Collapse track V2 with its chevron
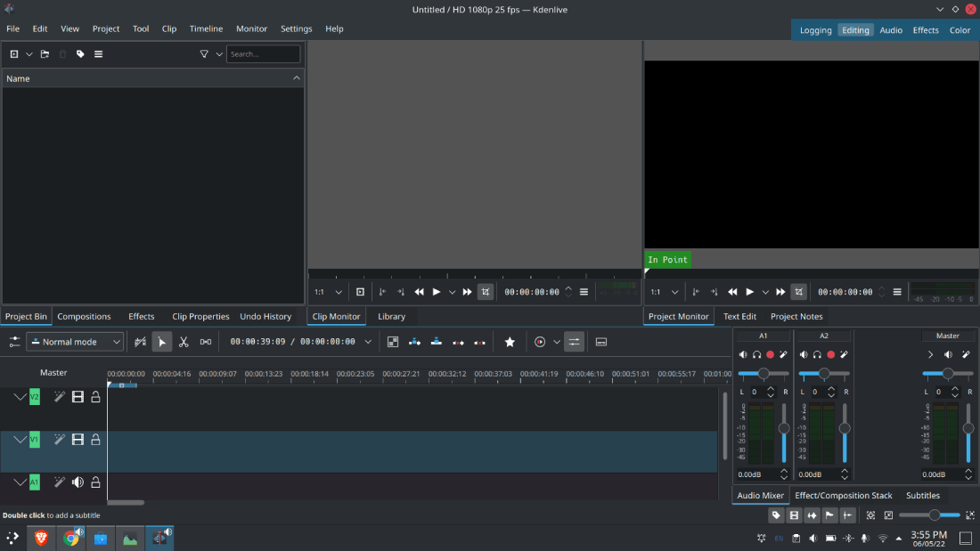980x551 pixels. point(20,397)
